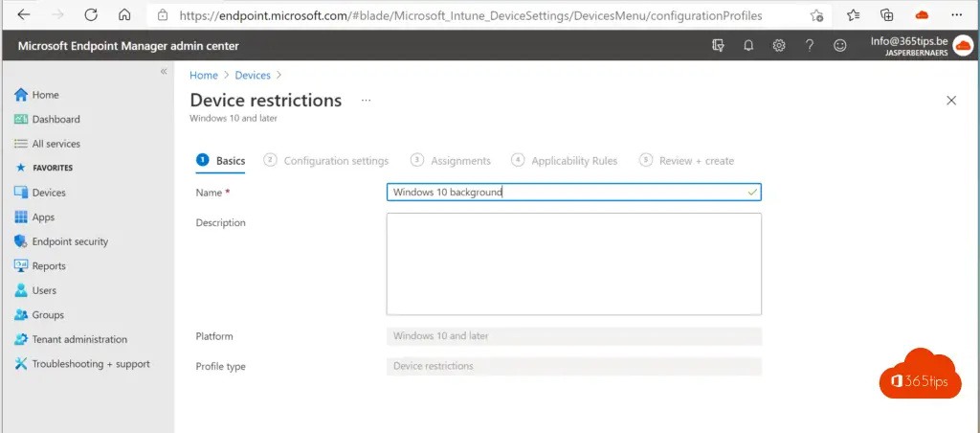Screen dimensions: 980x433
Task: Open the settings gear in portal header
Action: [x=779, y=45]
